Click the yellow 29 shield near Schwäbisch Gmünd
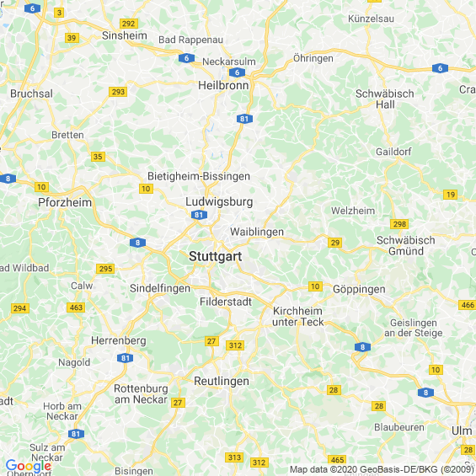Image resolution: width=476 pixels, height=476 pixels. pyautogui.click(x=334, y=243)
